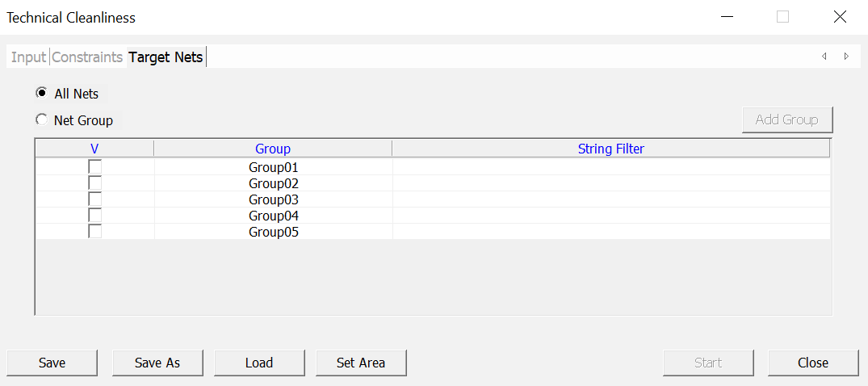The height and width of the screenshot is (386, 868).
Task: Click the String Filter cell for Group01
Action: click(x=611, y=167)
